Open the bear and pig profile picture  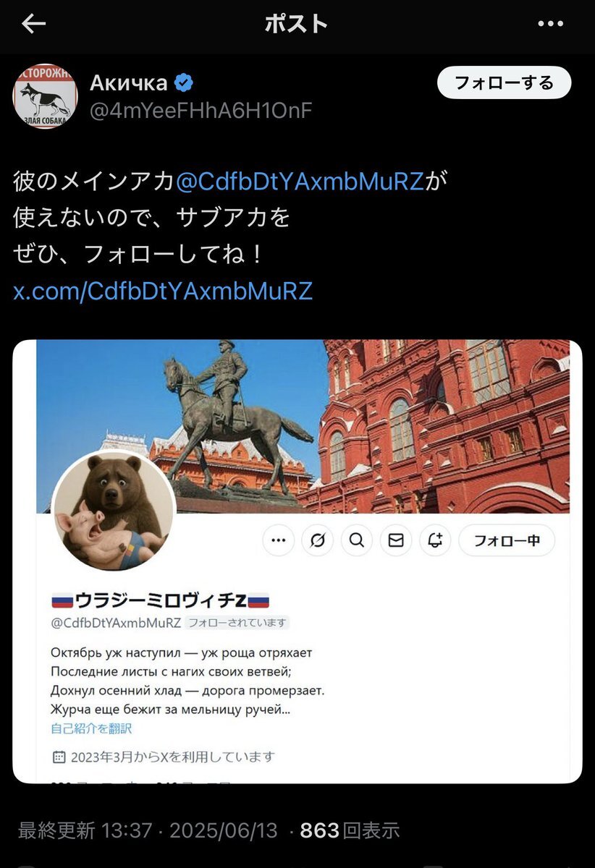tap(113, 511)
